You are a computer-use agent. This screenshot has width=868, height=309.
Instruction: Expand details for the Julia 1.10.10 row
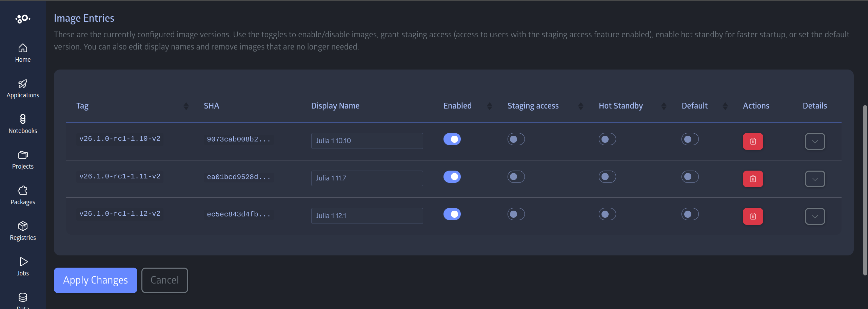click(x=815, y=141)
